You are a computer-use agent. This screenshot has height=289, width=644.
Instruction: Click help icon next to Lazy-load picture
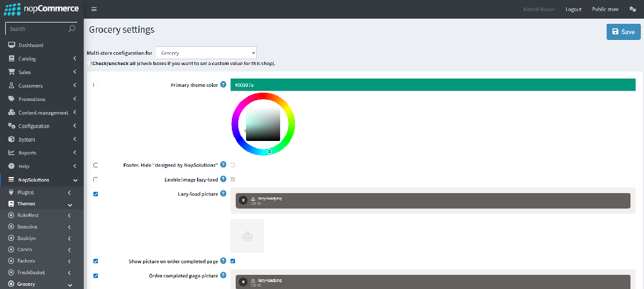(223, 193)
